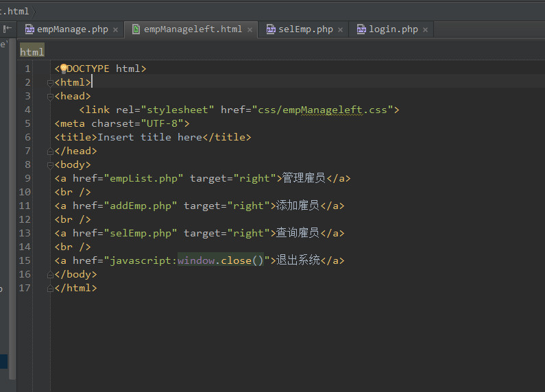Click the opening body tag text

click(73, 164)
